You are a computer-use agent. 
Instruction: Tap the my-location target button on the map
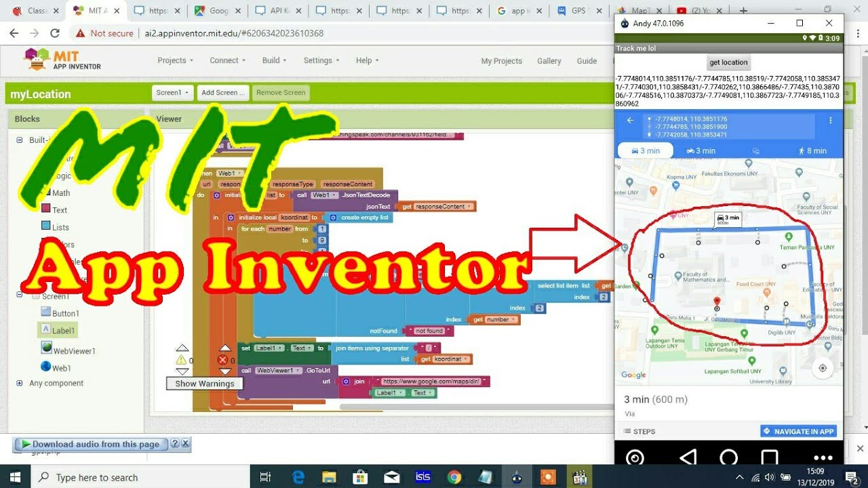[823, 368]
